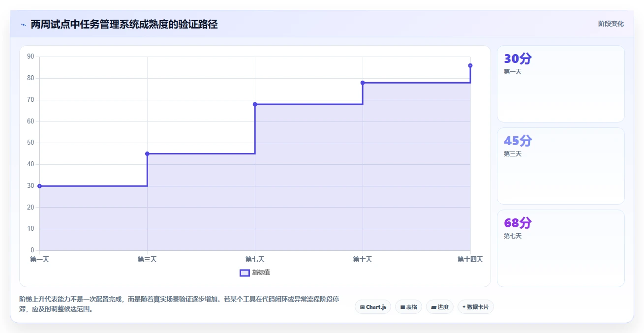Click the chart title 两周试点中任务管理系统成熟度的验证路径

coord(124,24)
